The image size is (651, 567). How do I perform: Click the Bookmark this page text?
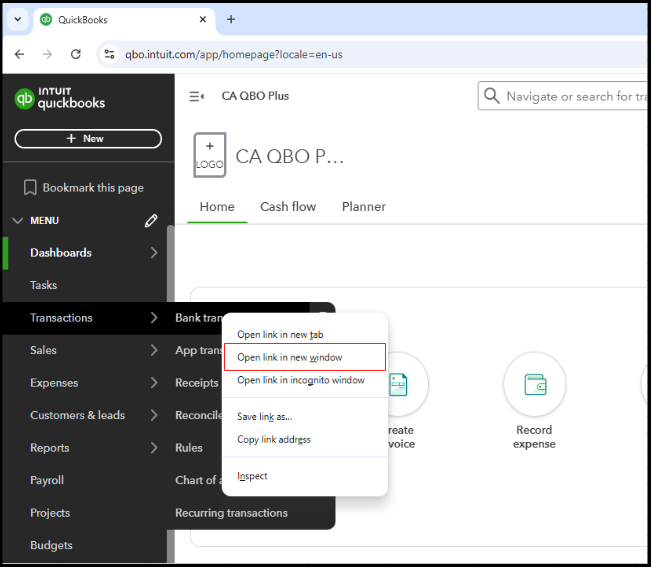pyautogui.click(x=93, y=188)
